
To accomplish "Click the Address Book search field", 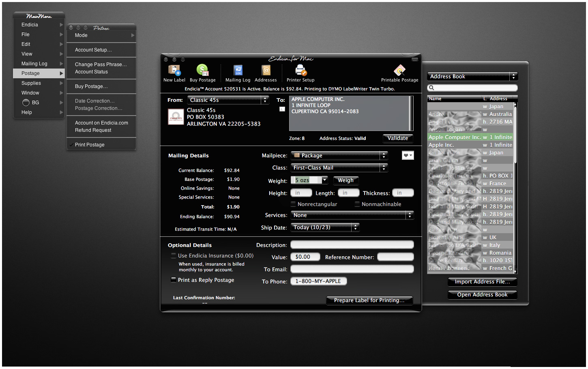I will pos(472,88).
